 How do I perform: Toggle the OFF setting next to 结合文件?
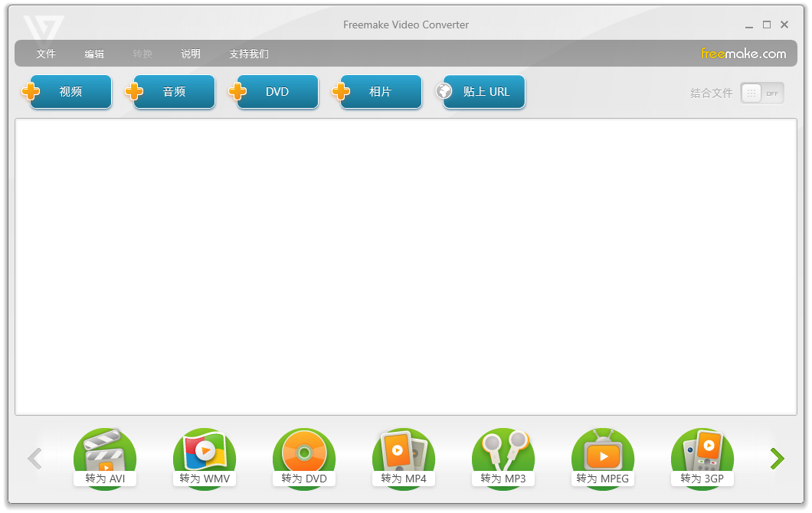[x=773, y=93]
